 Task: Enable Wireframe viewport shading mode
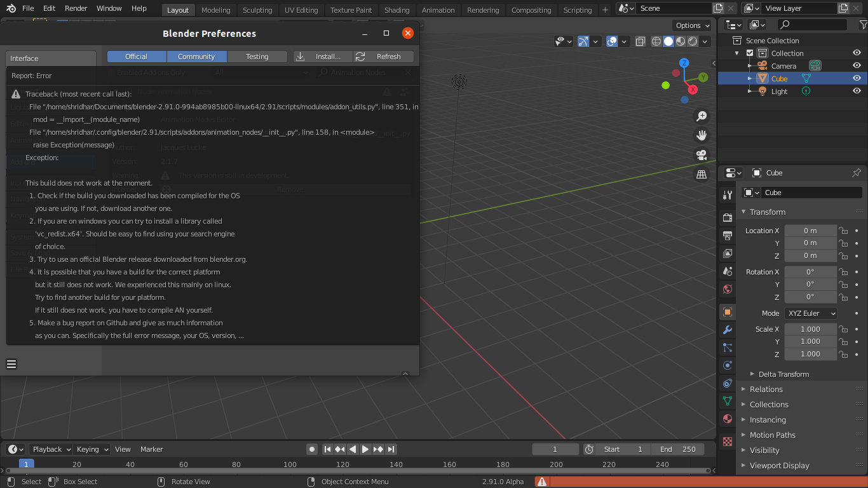pos(656,41)
